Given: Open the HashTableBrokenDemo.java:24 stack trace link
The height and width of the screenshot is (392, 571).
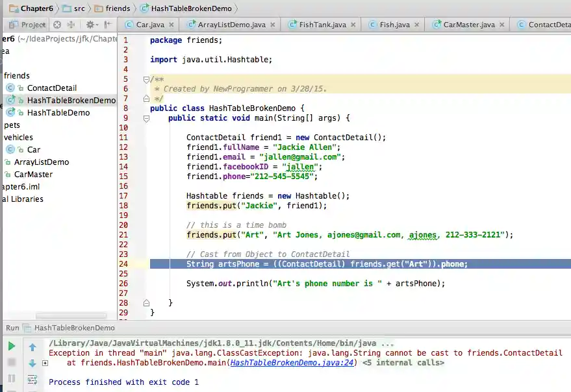Looking at the screenshot, I should [x=292, y=363].
